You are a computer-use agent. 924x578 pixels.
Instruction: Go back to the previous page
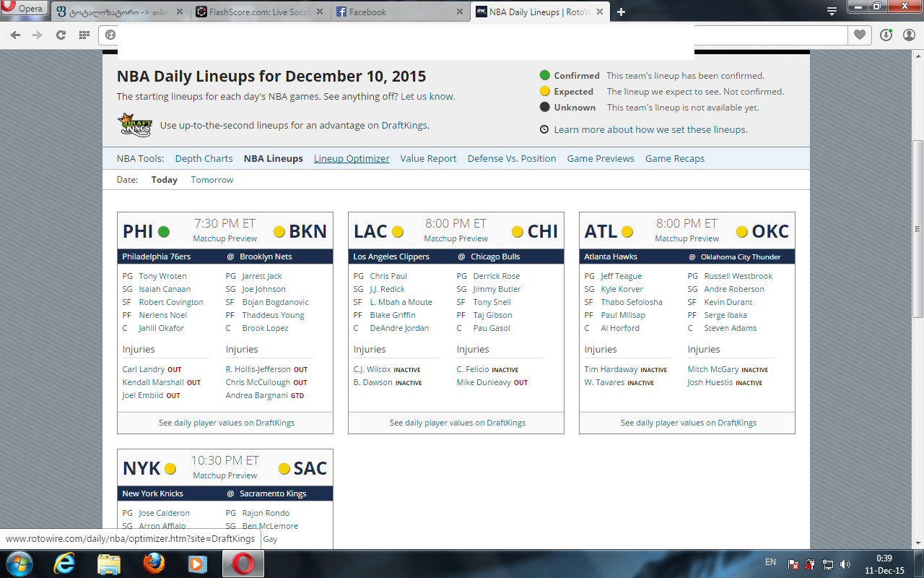(x=15, y=35)
